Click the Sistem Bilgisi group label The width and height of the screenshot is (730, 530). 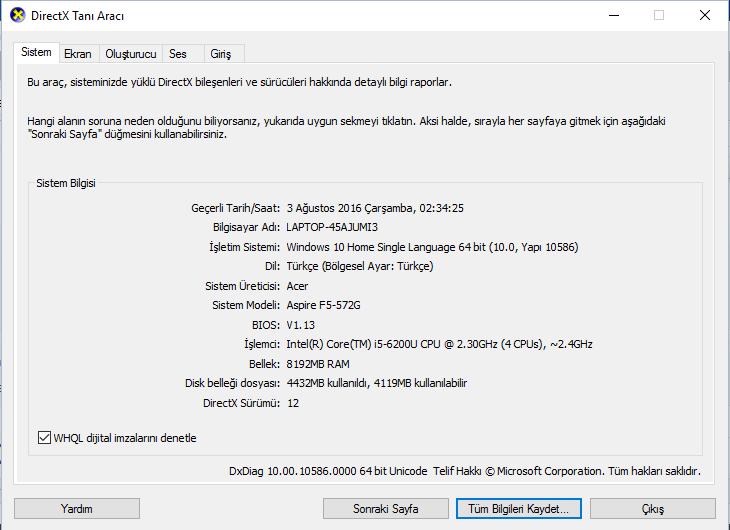[66, 183]
